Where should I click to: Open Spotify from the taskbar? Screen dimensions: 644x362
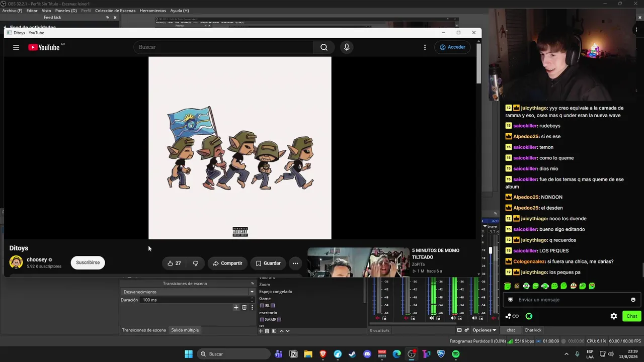click(x=456, y=354)
